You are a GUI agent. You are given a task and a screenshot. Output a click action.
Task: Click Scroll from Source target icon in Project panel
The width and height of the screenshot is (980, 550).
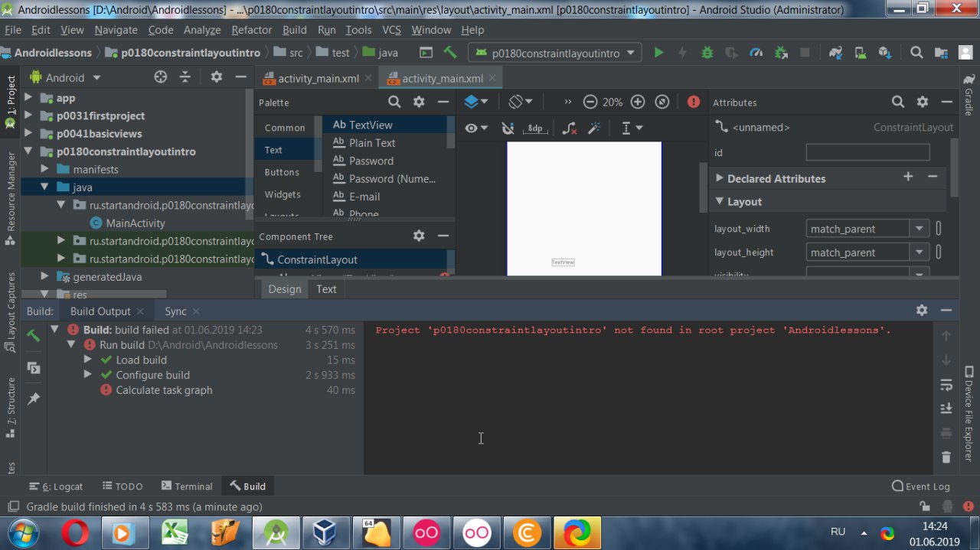(160, 77)
